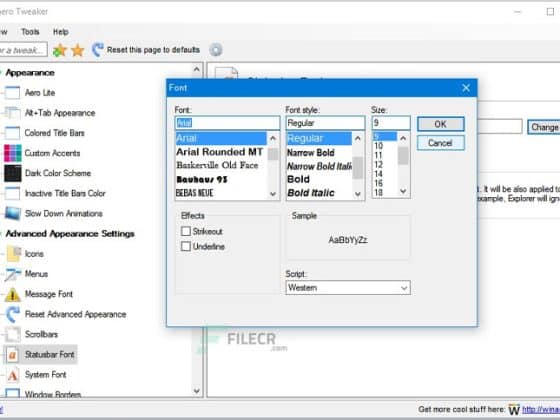
Task: Select font size 12
Action: coord(379,165)
